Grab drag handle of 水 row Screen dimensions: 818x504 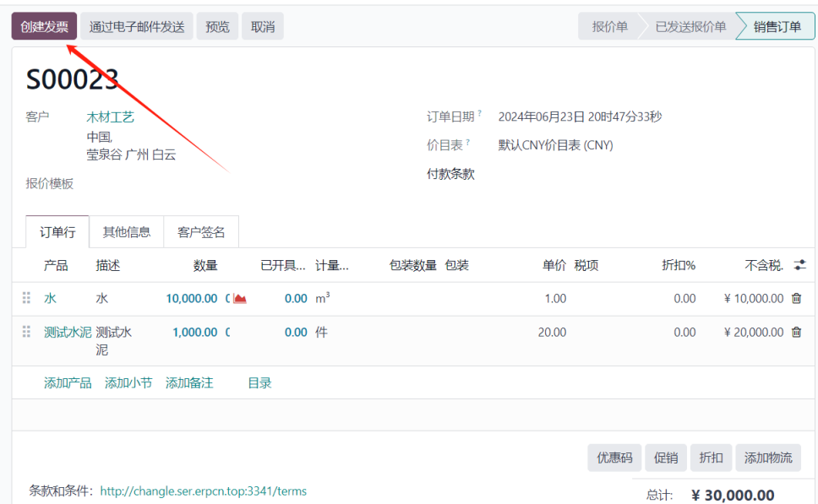click(26, 298)
